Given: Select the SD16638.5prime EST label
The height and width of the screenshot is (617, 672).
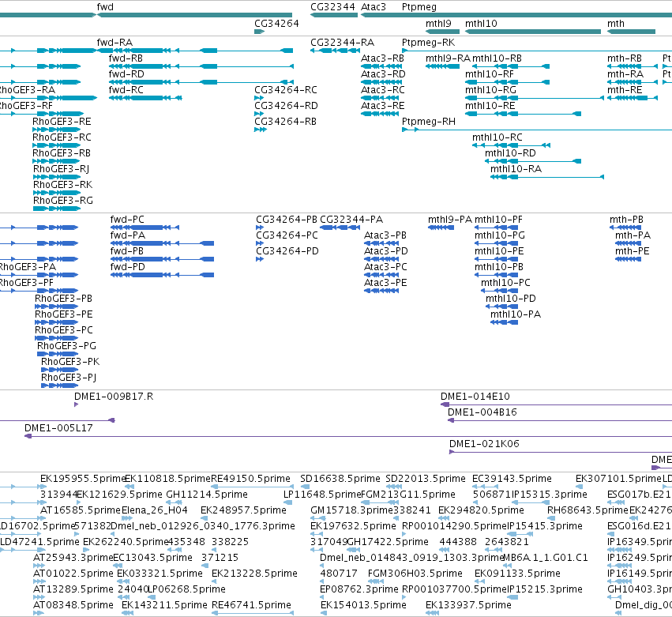Looking at the screenshot, I should tap(340, 479).
